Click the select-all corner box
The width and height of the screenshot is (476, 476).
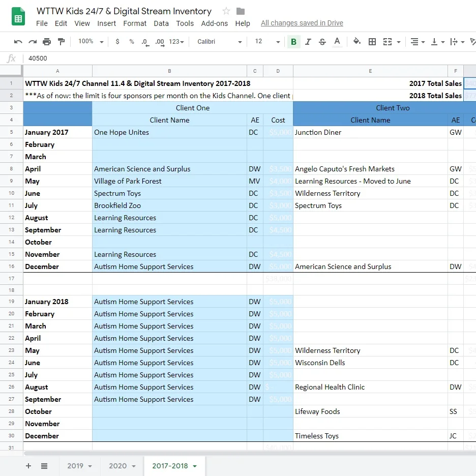11,70
